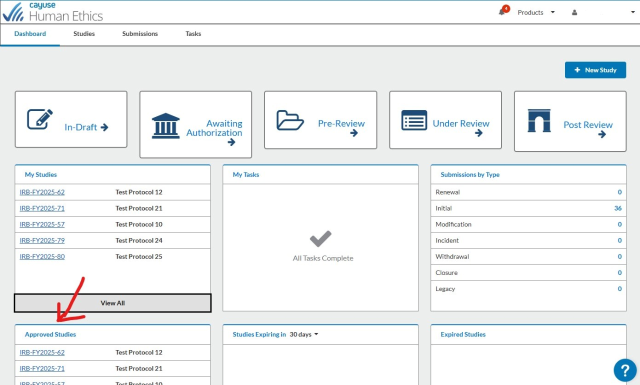The width and height of the screenshot is (640, 385).
Task: Open IRB-FY2025-57 in My Studies
Action: point(42,225)
